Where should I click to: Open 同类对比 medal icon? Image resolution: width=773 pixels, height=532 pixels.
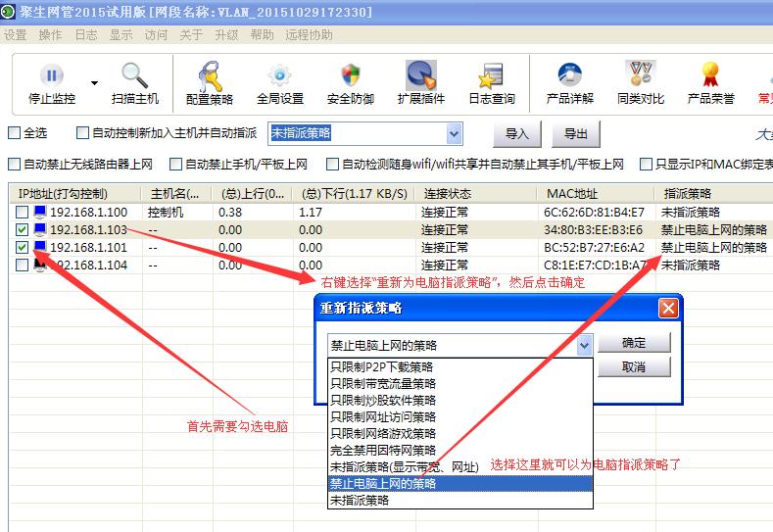(641, 75)
